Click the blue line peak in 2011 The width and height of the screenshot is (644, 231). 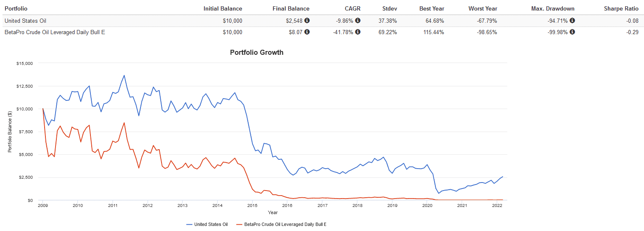tap(124, 75)
